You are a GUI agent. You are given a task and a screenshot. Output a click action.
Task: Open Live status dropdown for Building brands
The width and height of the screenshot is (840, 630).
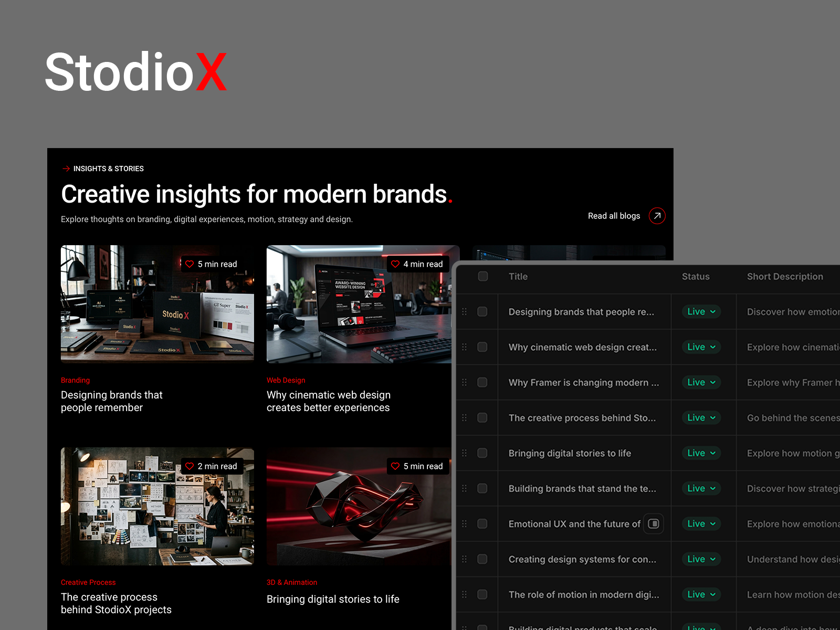[701, 488]
